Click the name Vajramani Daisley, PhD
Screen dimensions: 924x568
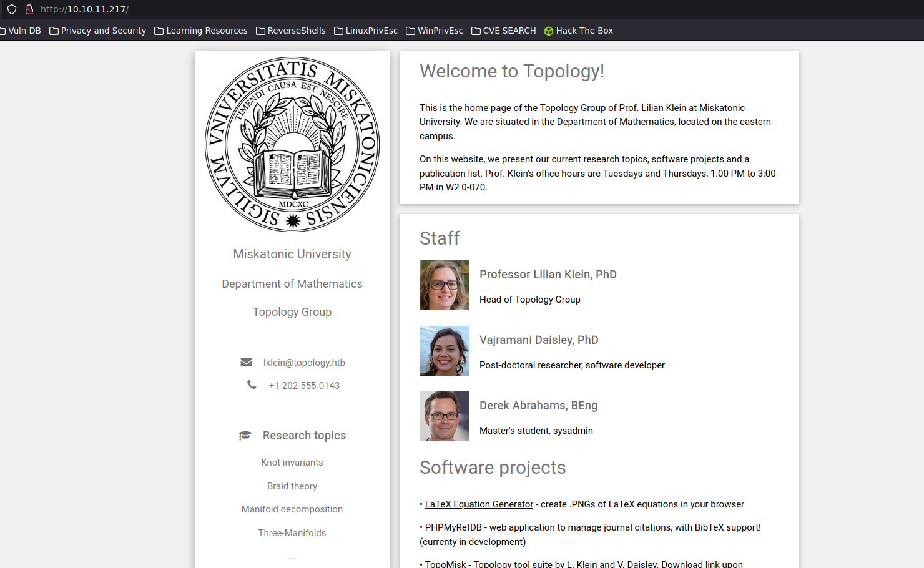(x=539, y=340)
